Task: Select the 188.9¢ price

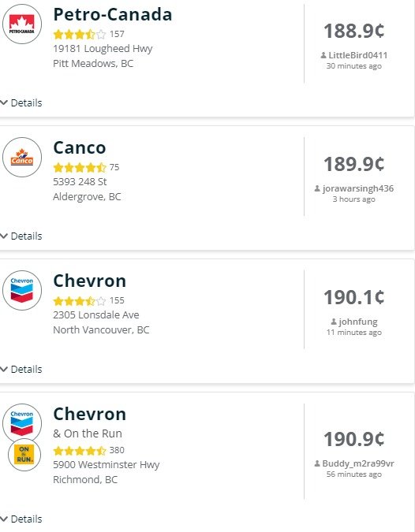Action: pos(354,31)
